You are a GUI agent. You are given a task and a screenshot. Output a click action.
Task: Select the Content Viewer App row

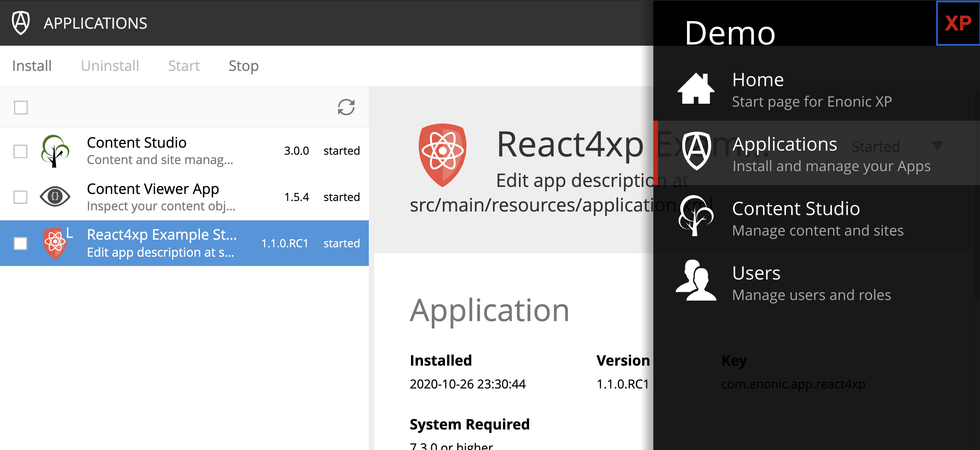(184, 197)
